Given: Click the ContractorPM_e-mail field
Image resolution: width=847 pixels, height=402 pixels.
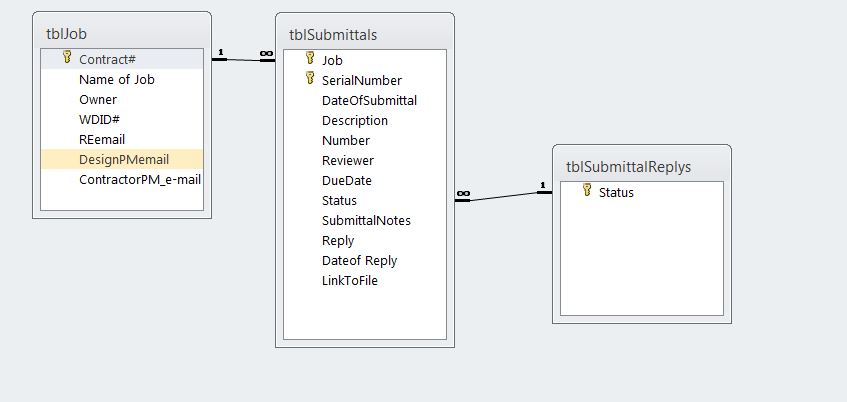Looking at the screenshot, I should click(x=140, y=180).
